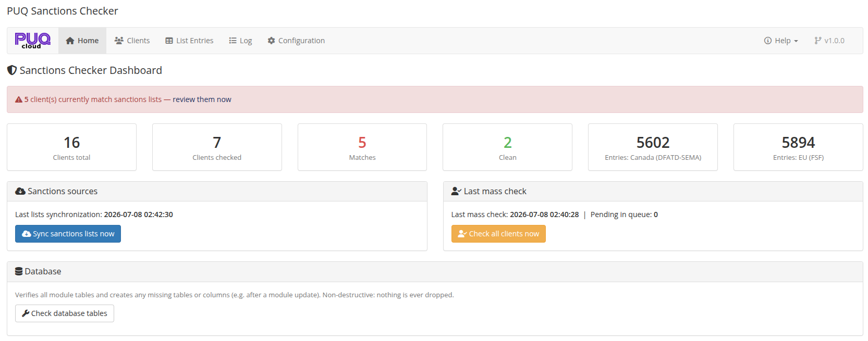This screenshot has width=868, height=341.
Task: Start Check all clients now
Action: (x=498, y=234)
